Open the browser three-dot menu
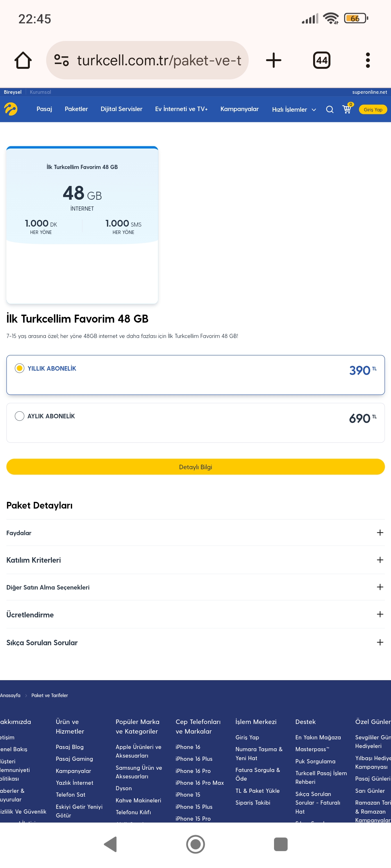This screenshot has width=391, height=868. (x=368, y=60)
